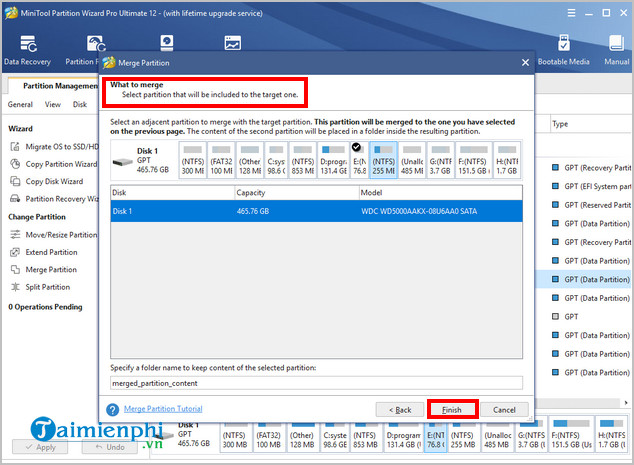This screenshot has height=465, width=634.
Task: Choose Extend Partition in sidebar
Action: [44, 252]
